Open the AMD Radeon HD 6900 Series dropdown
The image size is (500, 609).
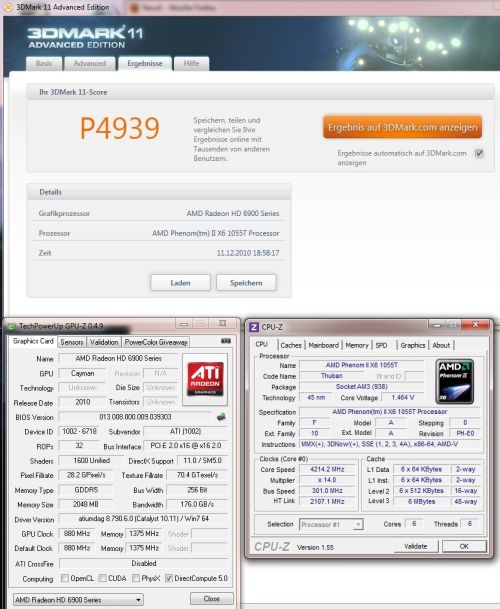tap(78, 600)
